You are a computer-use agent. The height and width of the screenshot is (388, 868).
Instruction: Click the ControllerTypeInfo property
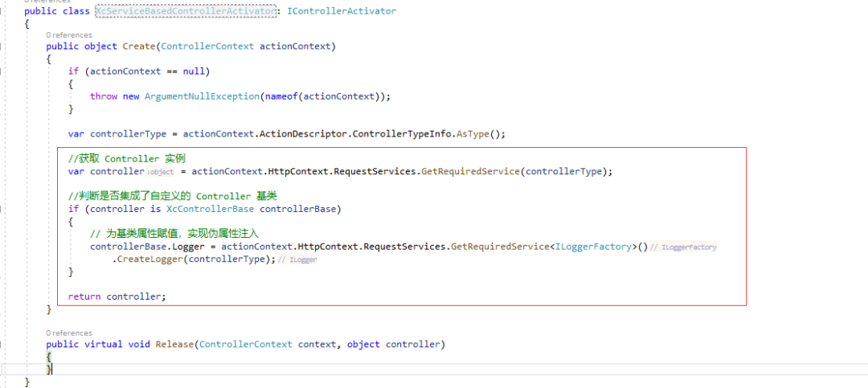click(x=401, y=133)
